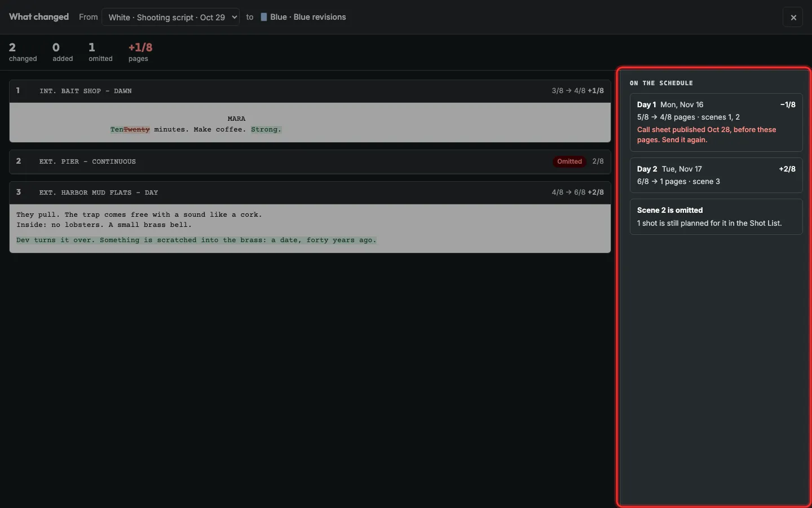The height and width of the screenshot is (508, 812).
Task: Click the '−1/8' delta on Day 1
Action: [x=788, y=105]
